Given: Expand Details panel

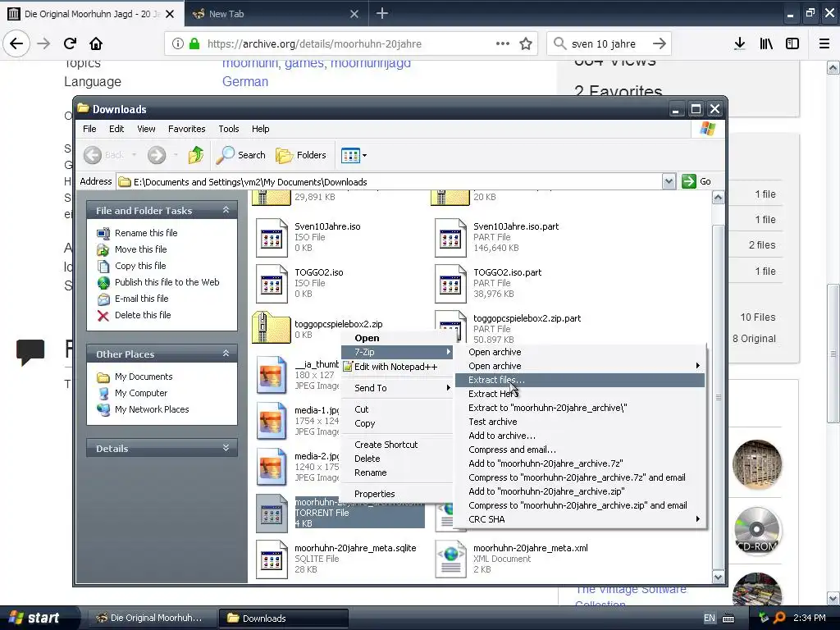Looking at the screenshot, I should (x=226, y=448).
